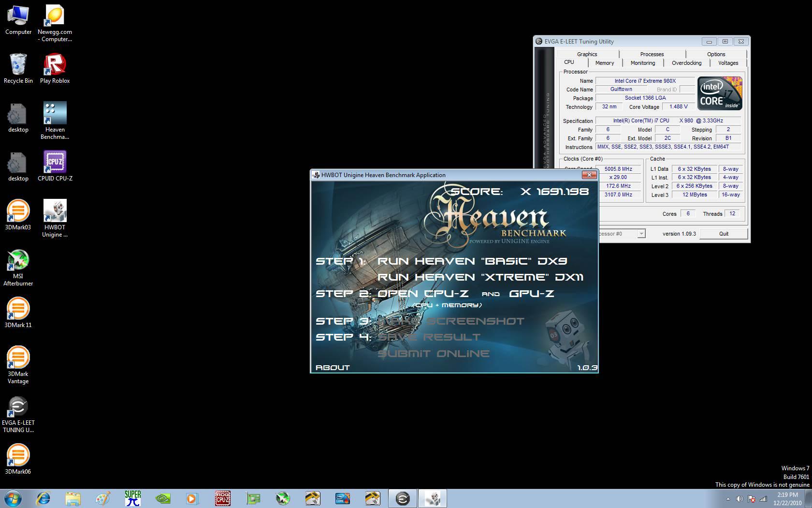The height and width of the screenshot is (508, 812).
Task: Select the MSI Afterburner desktop icon
Action: pyautogui.click(x=18, y=268)
